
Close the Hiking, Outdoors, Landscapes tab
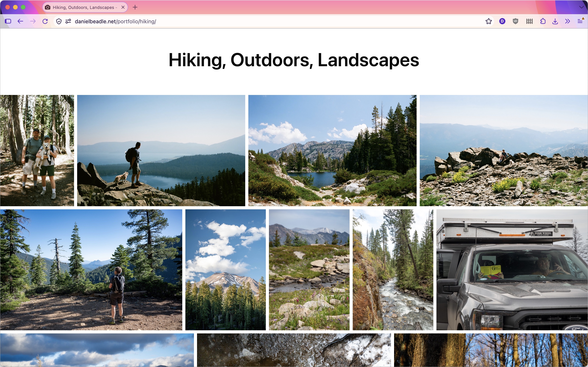pyautogui.click(x=123, y=7)
